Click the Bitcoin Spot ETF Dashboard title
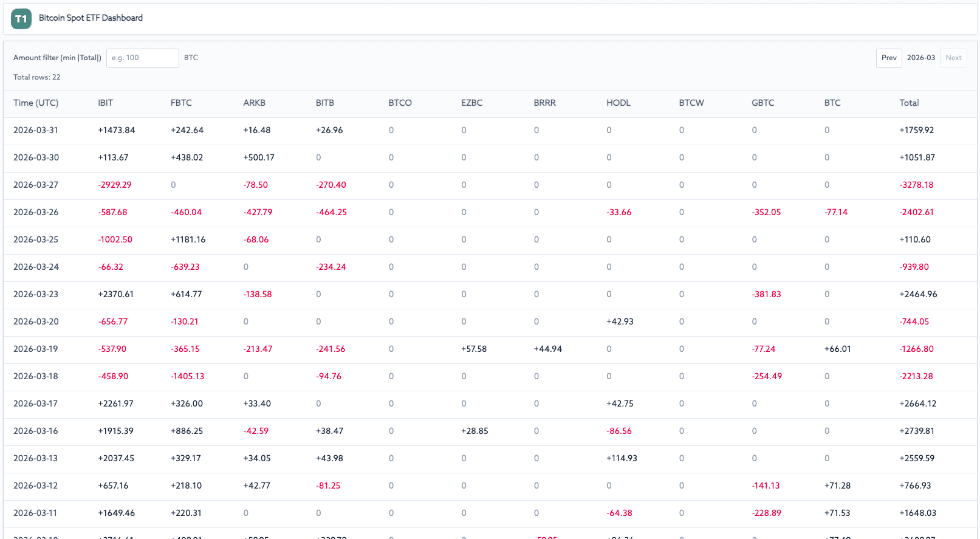 click(x=91, y=18)
